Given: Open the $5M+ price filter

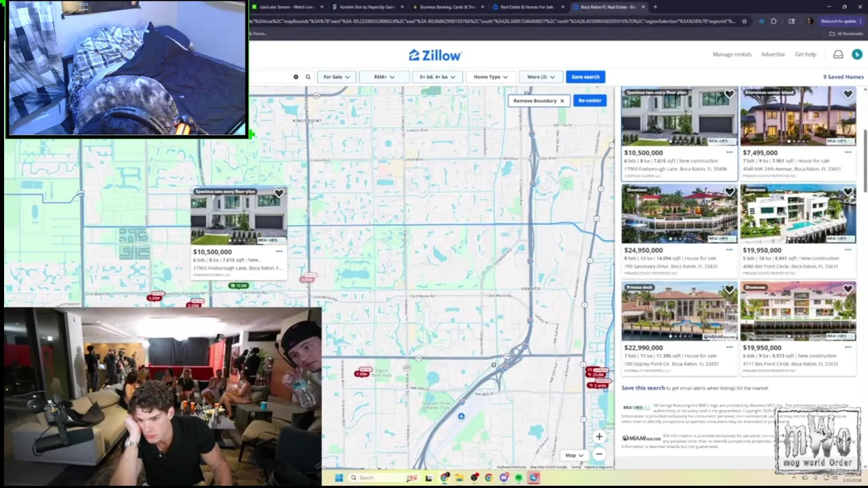Looking at the screenshot, I should [384, 77].
